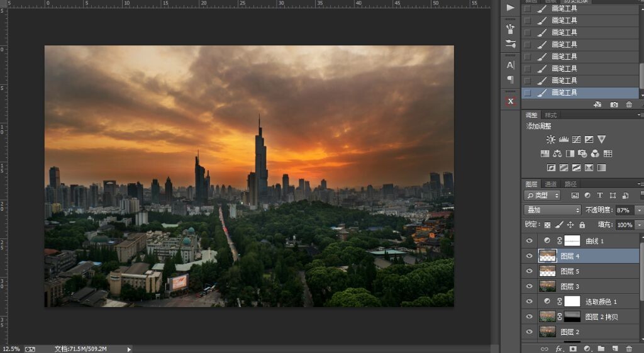
Task: Add a Color Lookup adjustment layer
Action: click(x=608, y=154)
